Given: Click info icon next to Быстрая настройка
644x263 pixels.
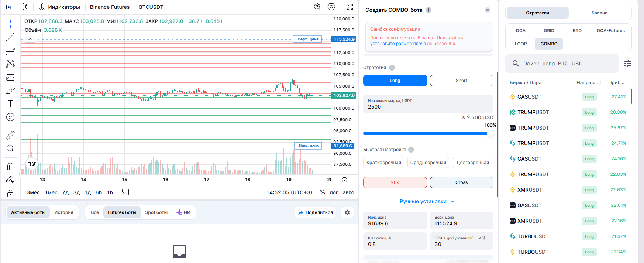Looking at the screenshot, I should (411, 150).
